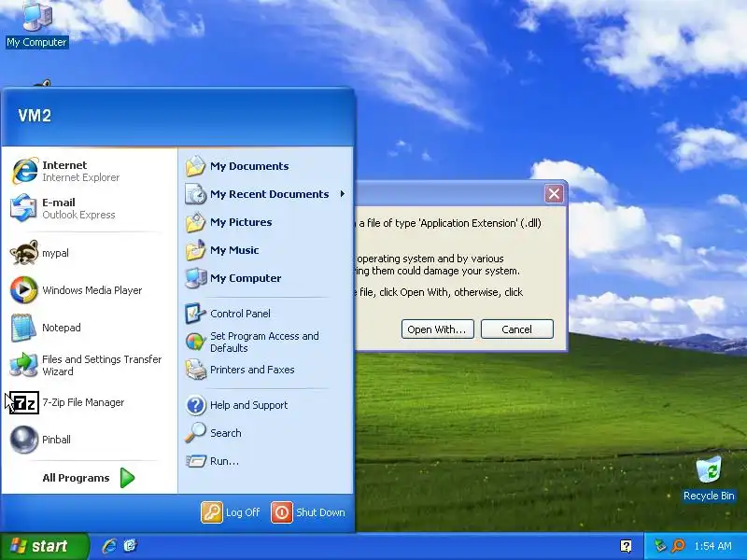The height and width of the screenshot is (560, 747).
Task: Click the orange magnifier tray icon
Action: pyautogui.click(x=679, y=546)
